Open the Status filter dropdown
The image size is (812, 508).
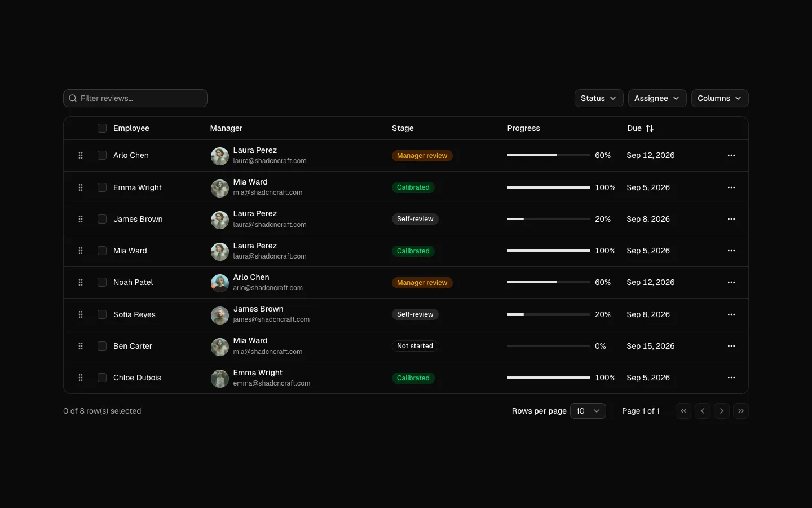tap(599, 98)
